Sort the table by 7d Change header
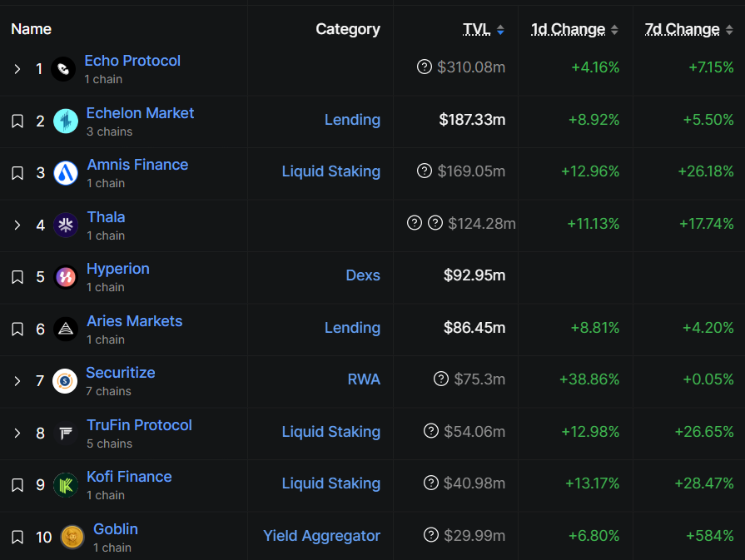The height and width of the screenshot is (560, 745). 683,29
